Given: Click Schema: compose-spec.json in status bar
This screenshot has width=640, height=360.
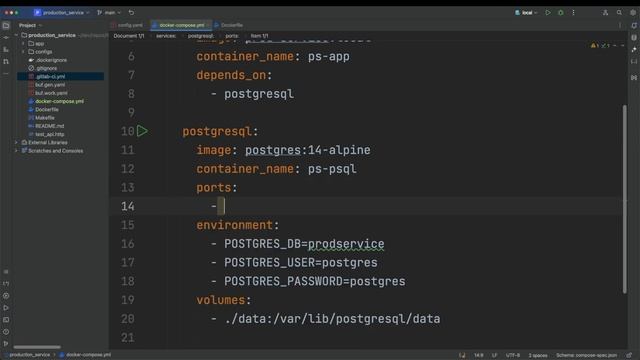Looking at the screenshot, I should [x=586, y=355].
